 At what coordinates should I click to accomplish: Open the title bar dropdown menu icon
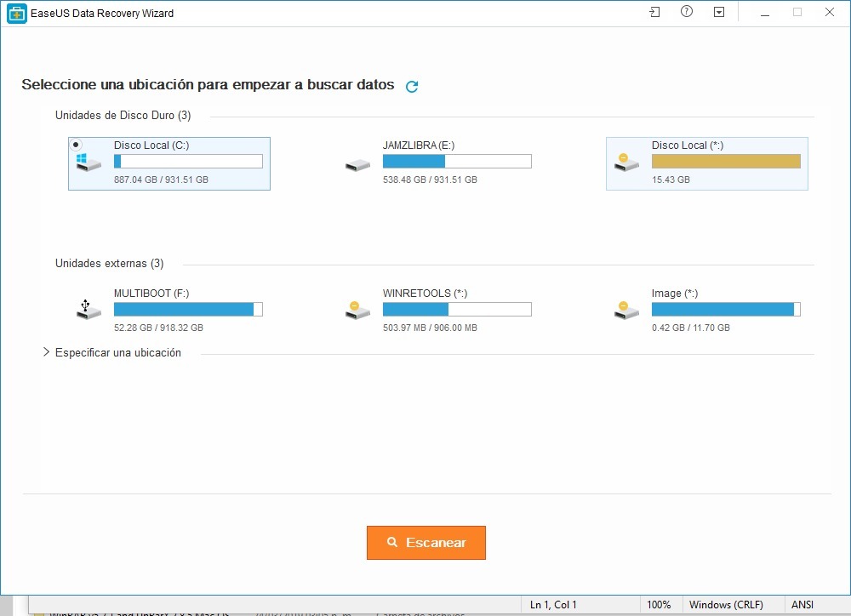pos(718,12)
